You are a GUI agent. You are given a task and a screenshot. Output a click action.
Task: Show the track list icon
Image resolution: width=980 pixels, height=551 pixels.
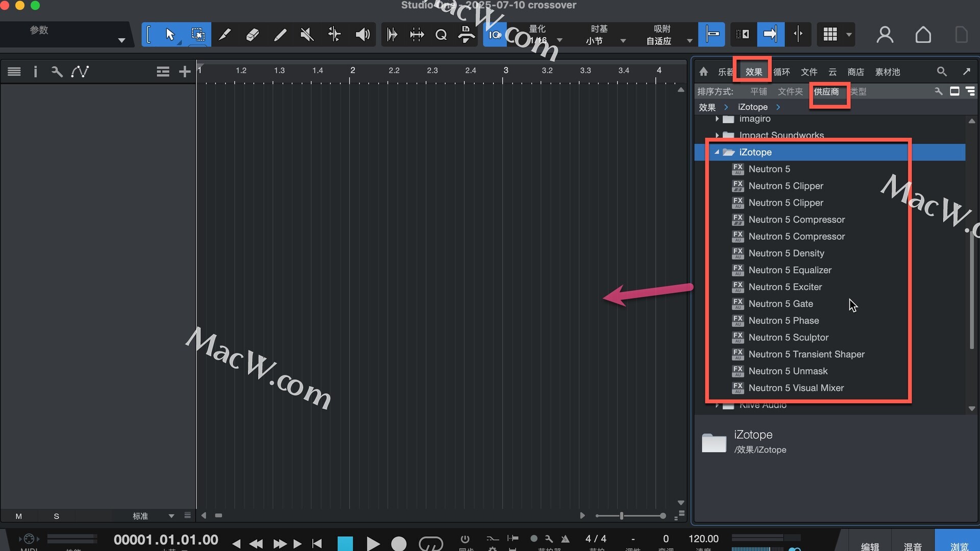(x=14, y=71)
